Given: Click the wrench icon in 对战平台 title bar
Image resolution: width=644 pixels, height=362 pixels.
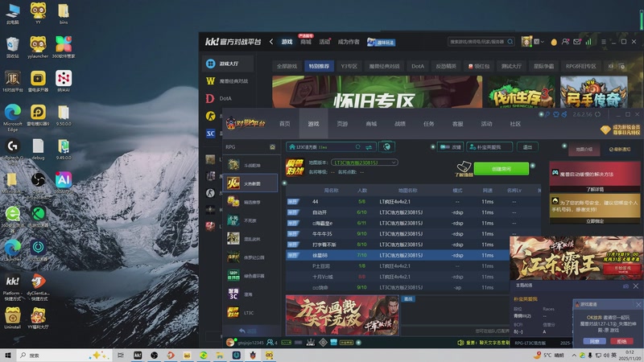Looking at the screenshot, I should coord(547,114).
